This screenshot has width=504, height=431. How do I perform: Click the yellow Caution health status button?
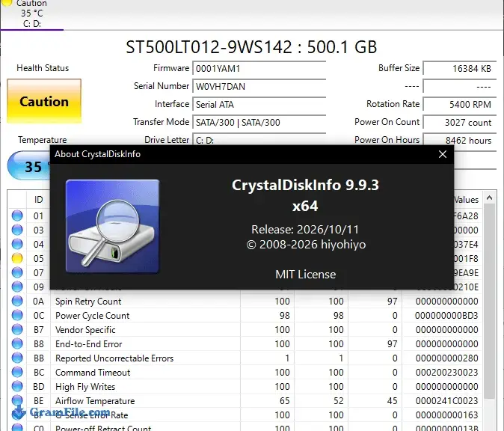click(44, 101)
